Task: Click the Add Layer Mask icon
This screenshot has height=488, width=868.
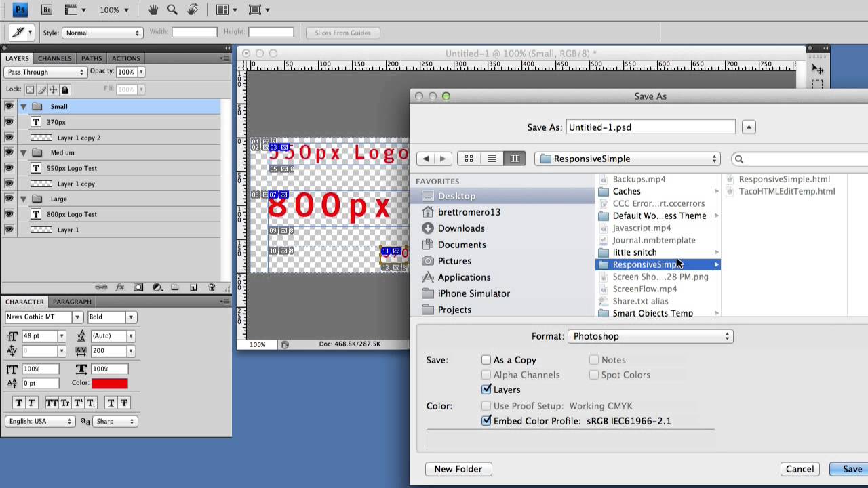Action: click(x=138, y=287)
